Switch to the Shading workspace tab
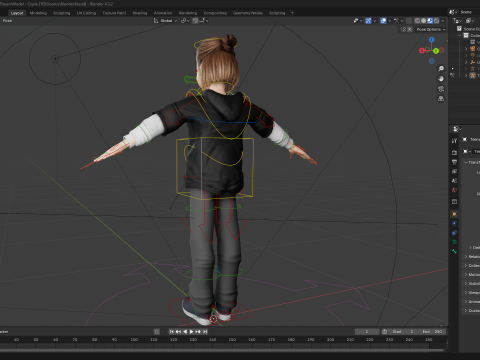 tap(140, 13)
